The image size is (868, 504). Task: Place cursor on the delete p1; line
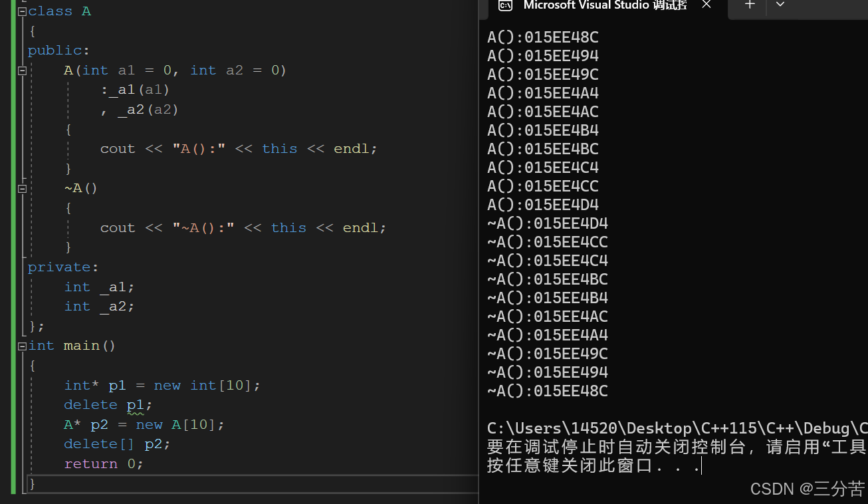click(x=108, y=405)
